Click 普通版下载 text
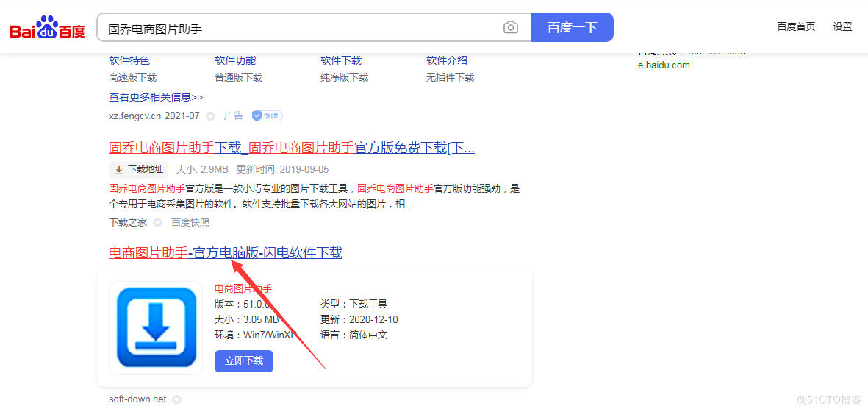Screen dimensions: 868x412 (239, 77)
